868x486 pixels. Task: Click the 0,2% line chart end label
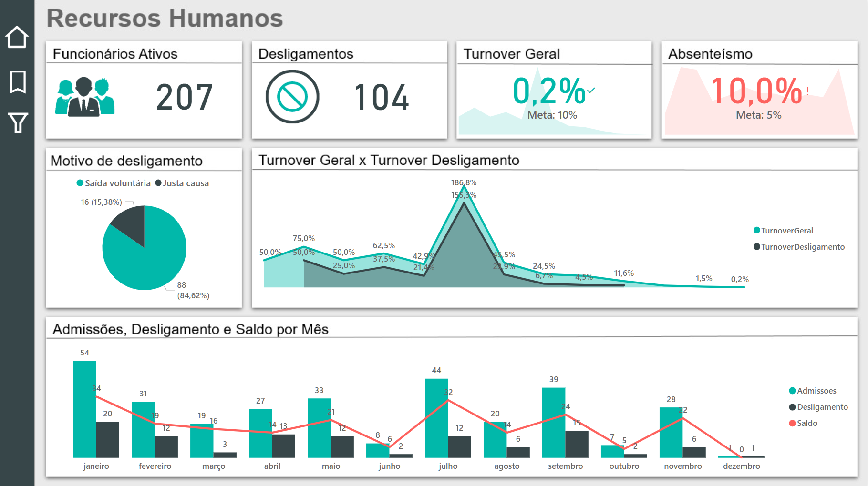click(740, 279)
